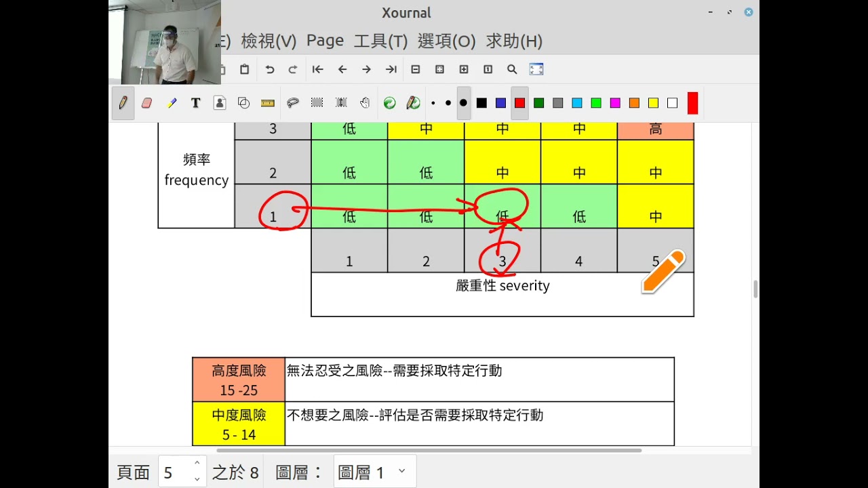Choose the fine pen thickness dot
The width and height of the screenshot is (868, 488).
pos(433,103)
